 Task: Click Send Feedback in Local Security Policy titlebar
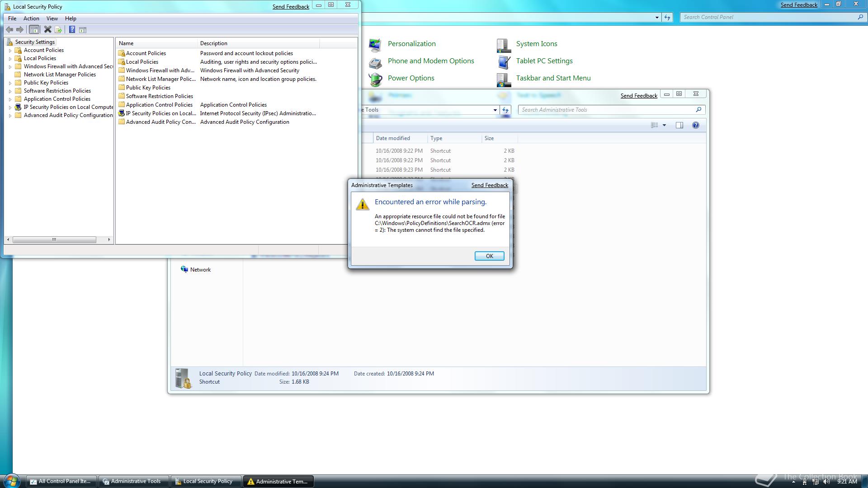[291, 7]
